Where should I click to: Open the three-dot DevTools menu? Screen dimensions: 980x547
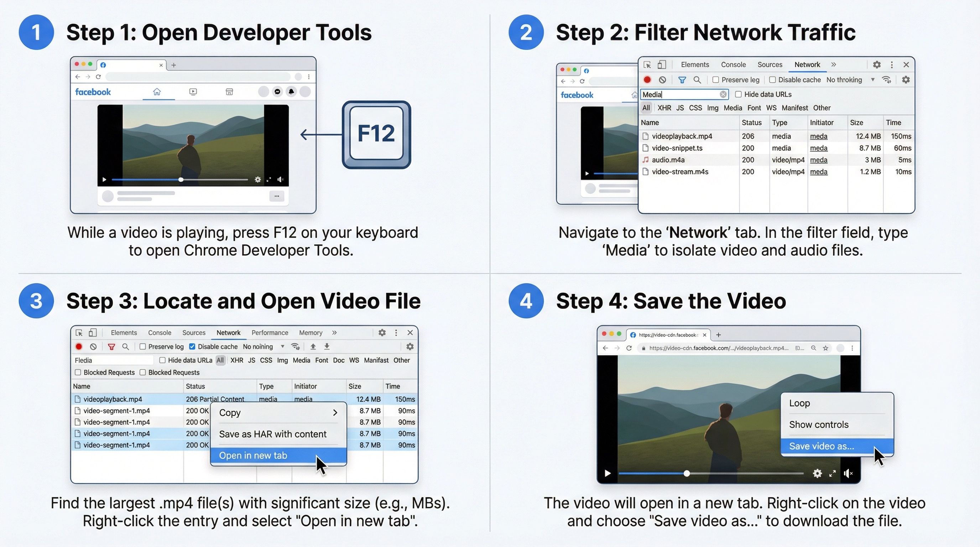click(x=892, y=65)
